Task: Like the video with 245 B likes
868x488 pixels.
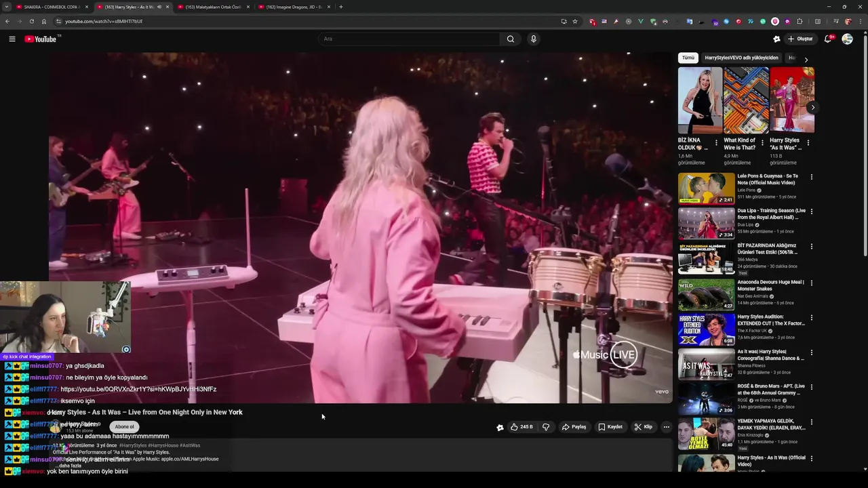Action: click(x=521, y=427)
